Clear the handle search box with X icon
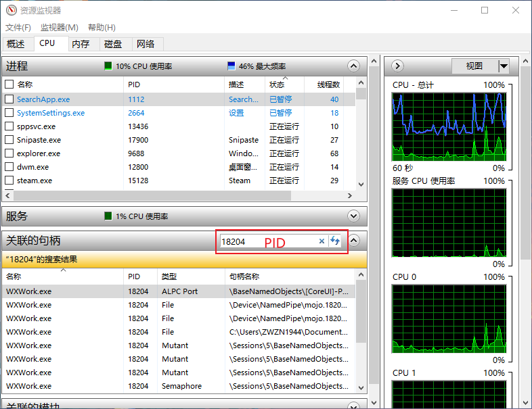The width and height of the screenshot is (532, 409). [322, 241]
